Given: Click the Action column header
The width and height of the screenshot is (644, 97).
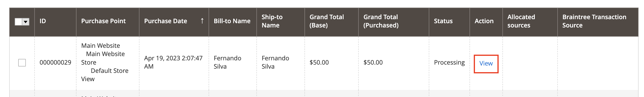Looking at the screenshot, I should 484,21.
